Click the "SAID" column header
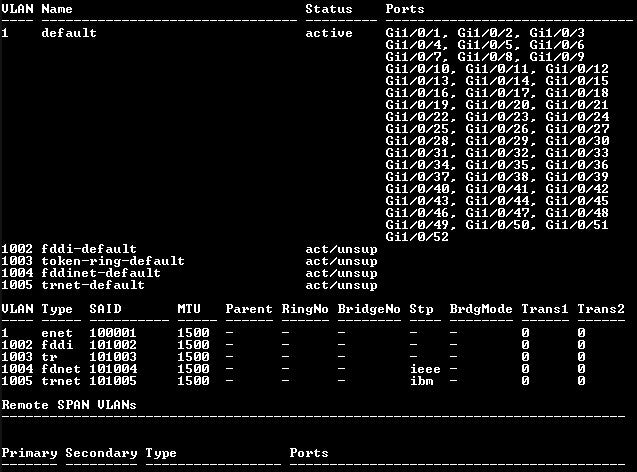The width and height of the screenshot is (637, 472). 105,309
